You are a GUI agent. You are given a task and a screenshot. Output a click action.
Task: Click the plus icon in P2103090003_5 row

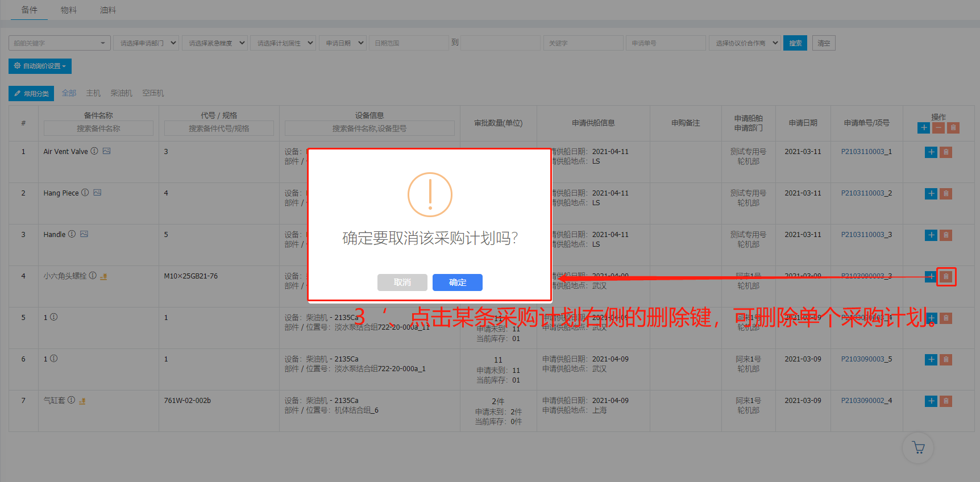931,360
